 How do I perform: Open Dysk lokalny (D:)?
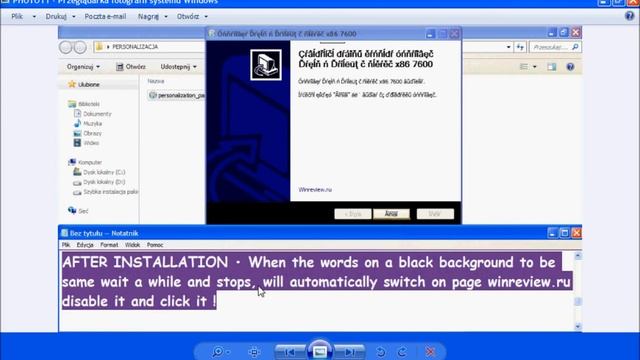click(99, 182)
